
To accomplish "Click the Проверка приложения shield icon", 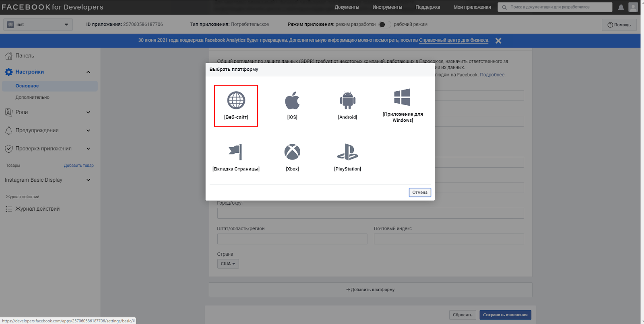I will pos(8,148).
